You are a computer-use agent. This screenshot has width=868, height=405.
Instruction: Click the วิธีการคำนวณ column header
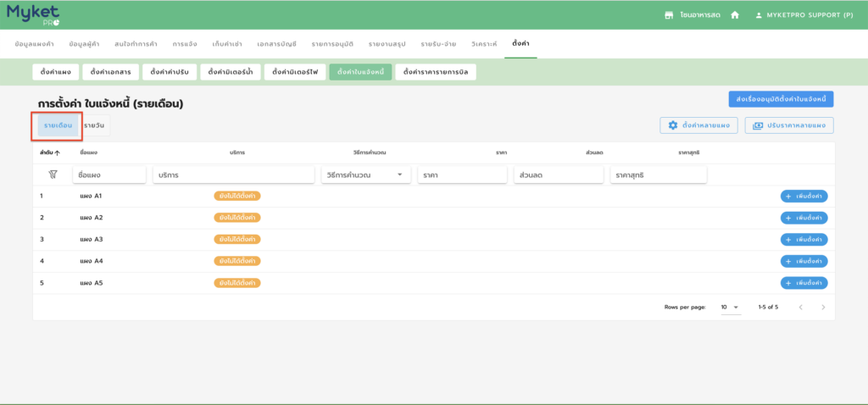(x=370, y=153)
